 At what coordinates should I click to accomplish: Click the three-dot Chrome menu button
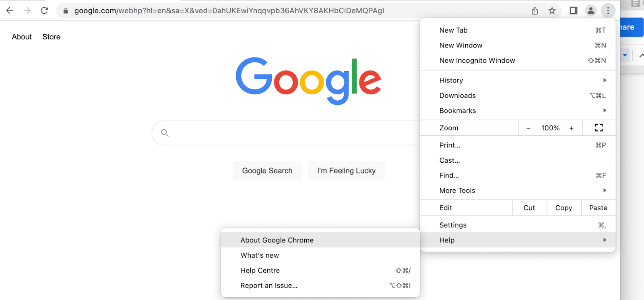click(x=608, y=10)
